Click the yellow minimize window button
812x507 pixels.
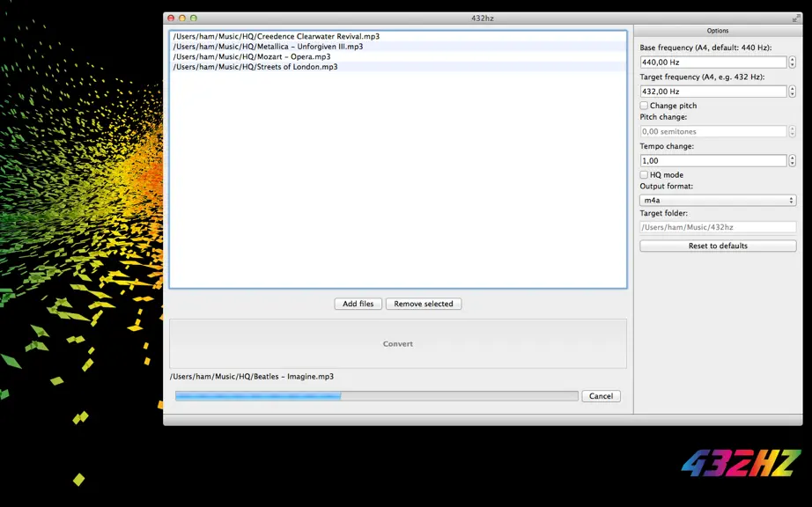tap(181, 18)
